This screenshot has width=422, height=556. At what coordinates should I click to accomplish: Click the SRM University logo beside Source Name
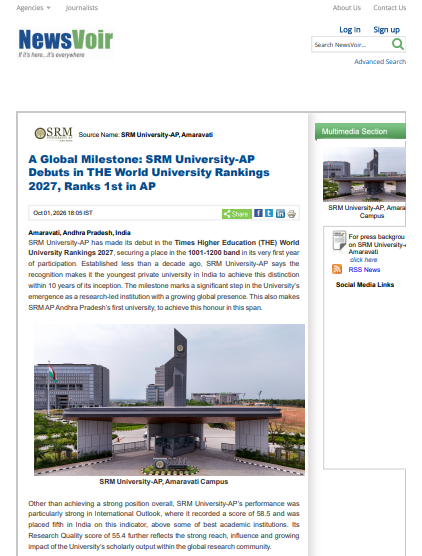54,134
